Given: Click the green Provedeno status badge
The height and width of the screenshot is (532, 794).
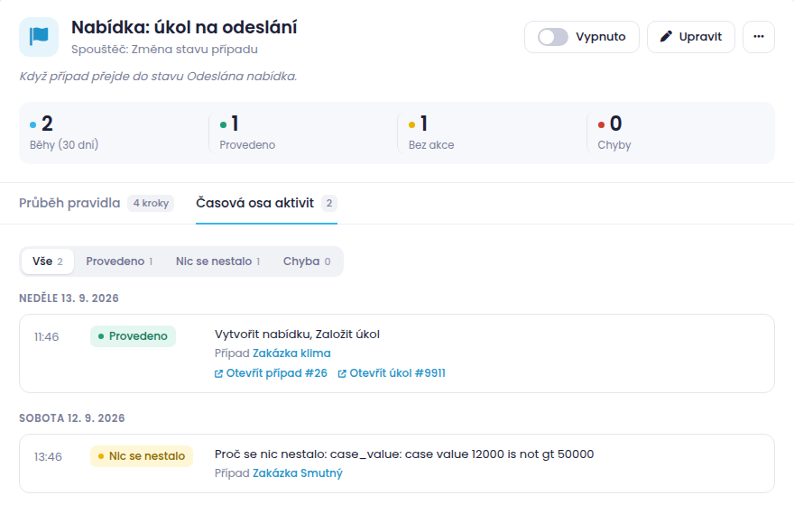Looking at the screenshot, I should pos(134,336).
